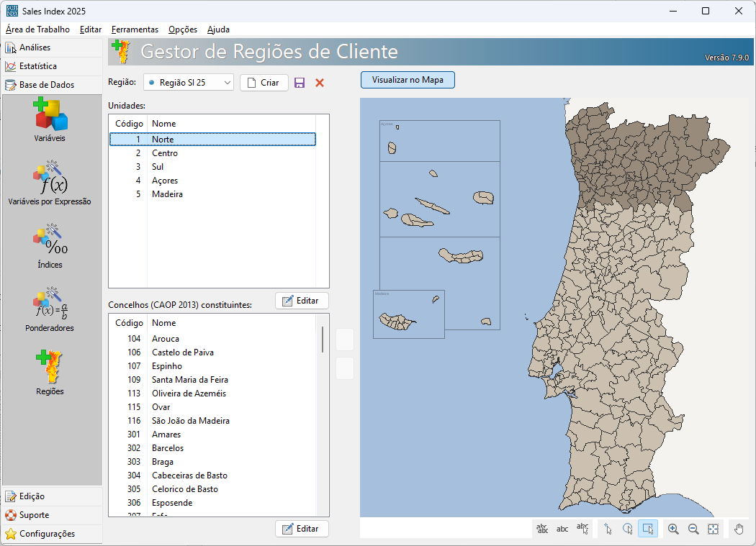Open Variáveis por Expressão

(50, 183)
